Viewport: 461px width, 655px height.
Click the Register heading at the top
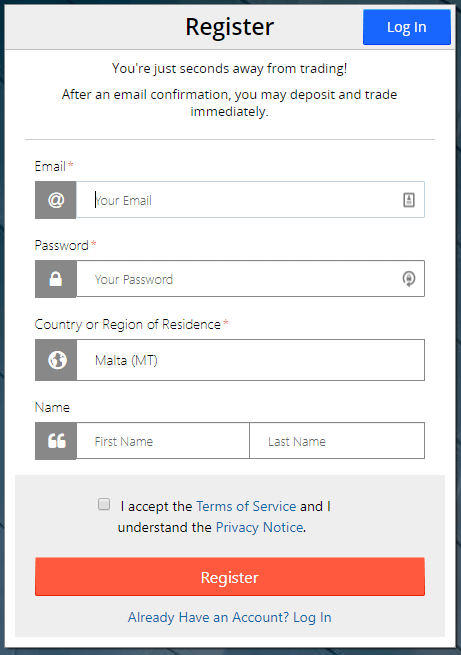tap(230, 27)
